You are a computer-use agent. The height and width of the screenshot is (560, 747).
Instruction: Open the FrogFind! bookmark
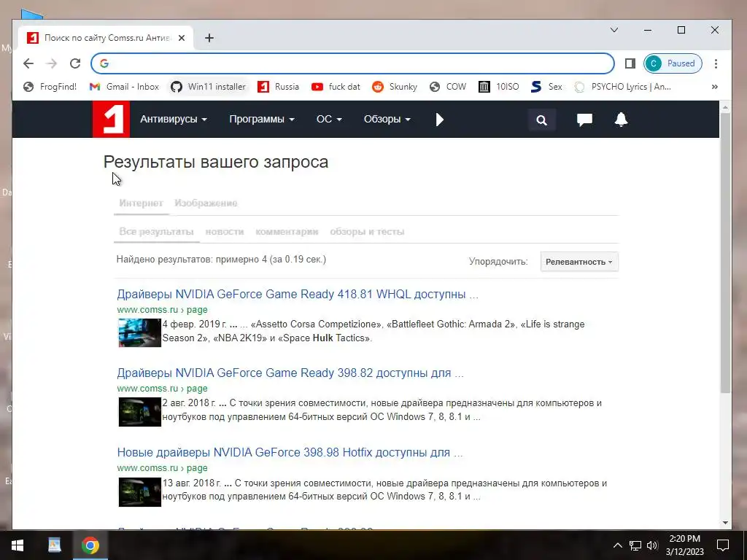click(x=50, y=87)
